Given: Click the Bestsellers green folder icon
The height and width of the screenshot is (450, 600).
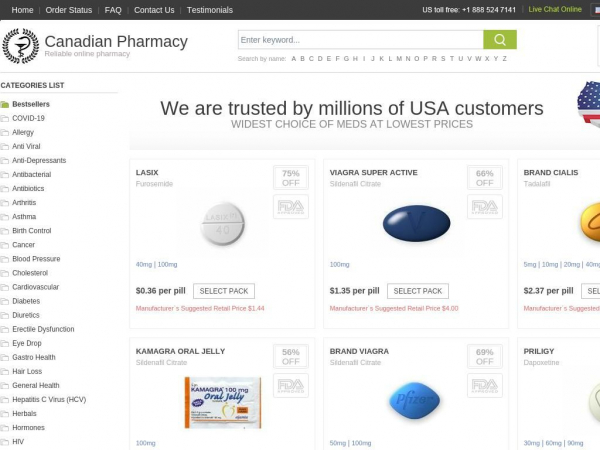Looking at the screenshot, I should [5, 104].
